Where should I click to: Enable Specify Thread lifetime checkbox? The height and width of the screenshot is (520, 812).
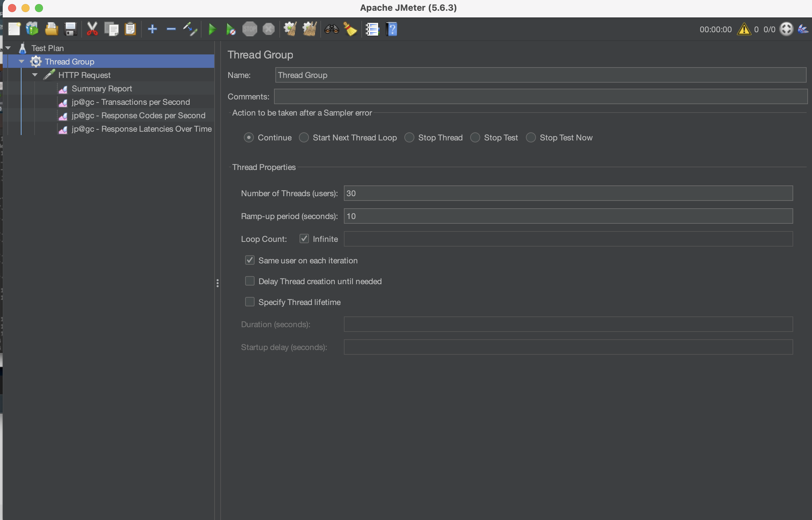click(250, 302)
